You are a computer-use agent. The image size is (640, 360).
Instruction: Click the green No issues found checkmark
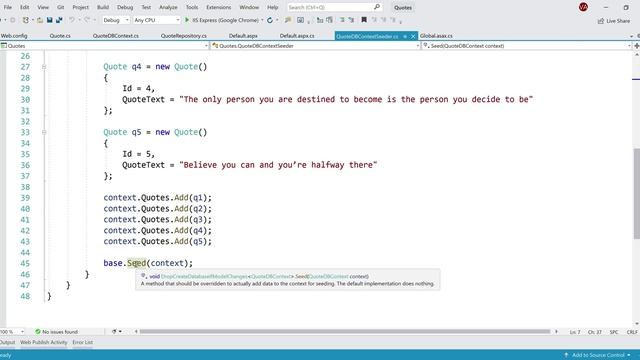[x=38, y=332]
